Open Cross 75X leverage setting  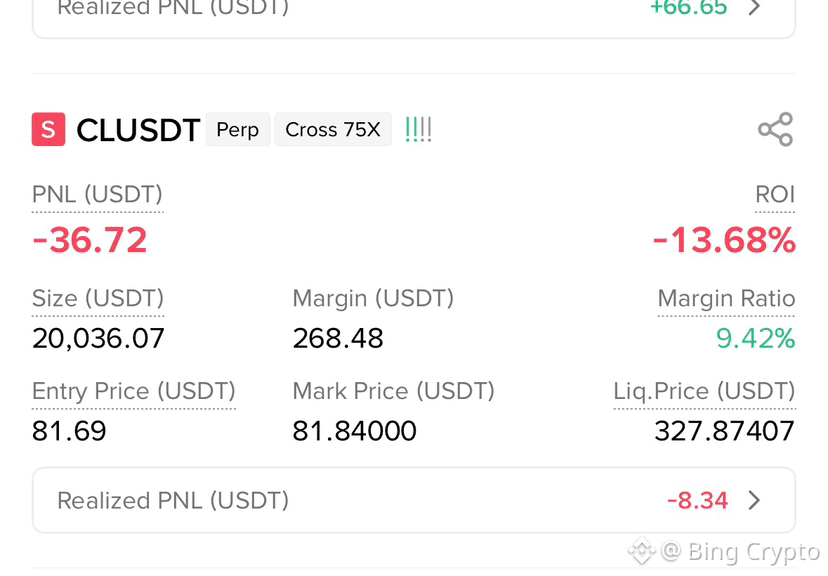333,129
